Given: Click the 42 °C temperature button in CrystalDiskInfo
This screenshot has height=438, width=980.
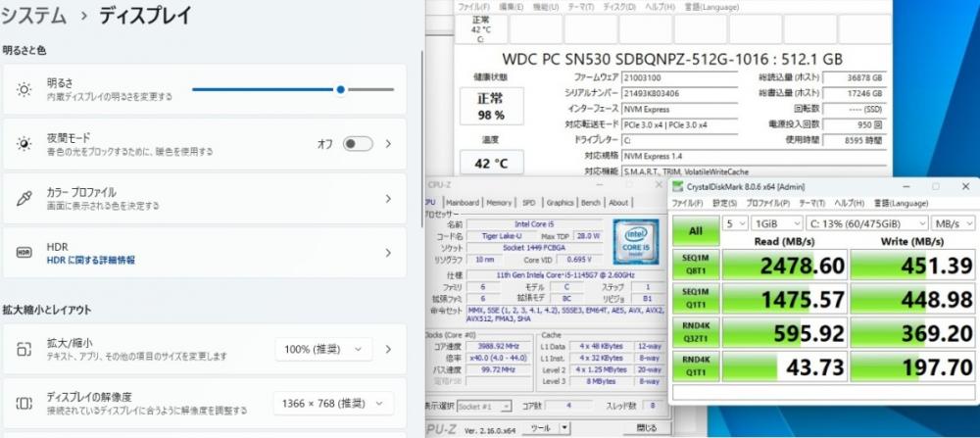Looking at the screenshot, I should (x=491, y=163).
